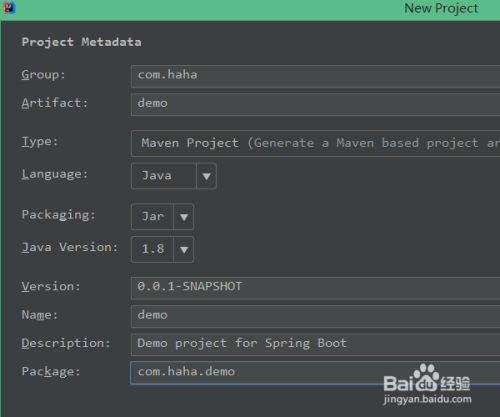This screenshot has height=417, width=500.
Task: Click the IntelliJ IDEA icon in title bar
Action: (9, 8)
